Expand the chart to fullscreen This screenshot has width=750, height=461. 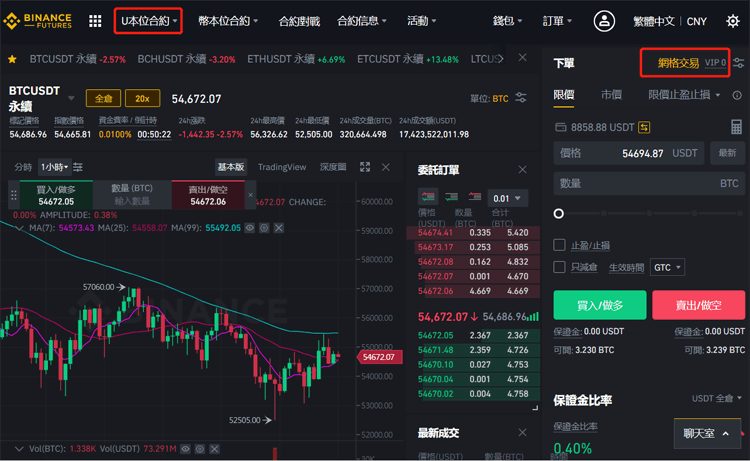pyautogui.click(x=365, y=167)
